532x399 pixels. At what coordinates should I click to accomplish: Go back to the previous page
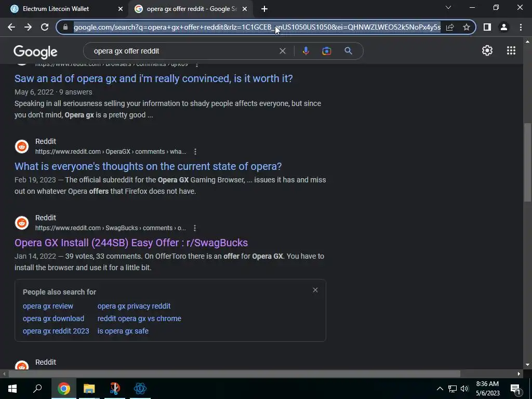coord(11,27)
